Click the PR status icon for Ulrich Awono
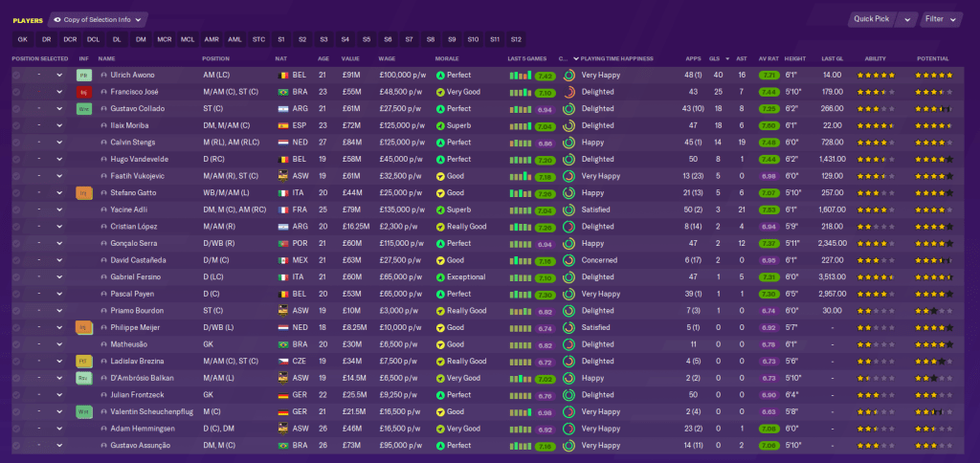Viewport: 980px width, 463px height. 83,75
